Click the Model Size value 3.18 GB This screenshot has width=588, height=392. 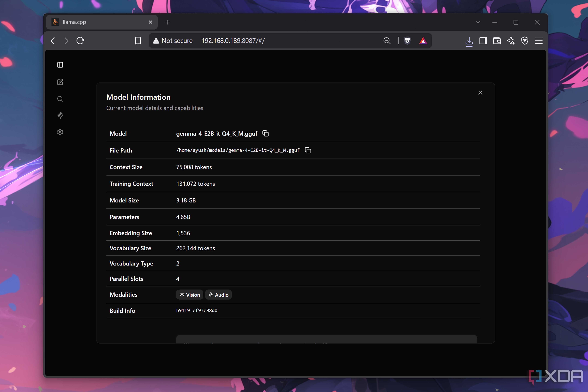(186, 200)
